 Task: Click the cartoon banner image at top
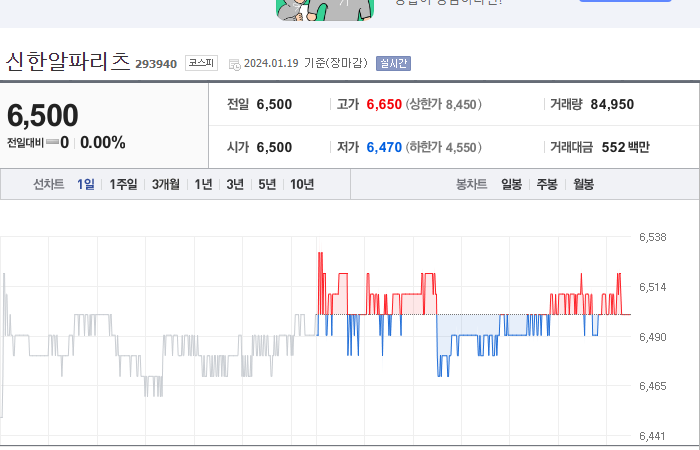pyautogui.click(x=325, y=10)
